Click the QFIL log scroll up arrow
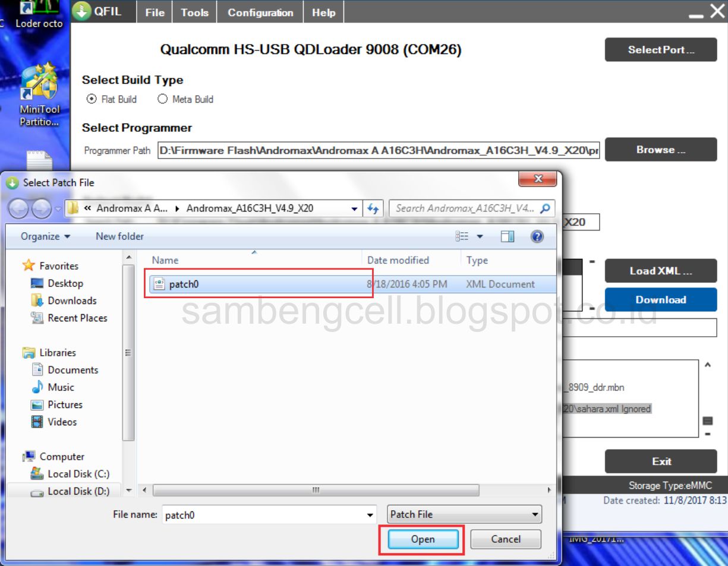The width and height of the screenshot is (728, 566). (707, 365)
